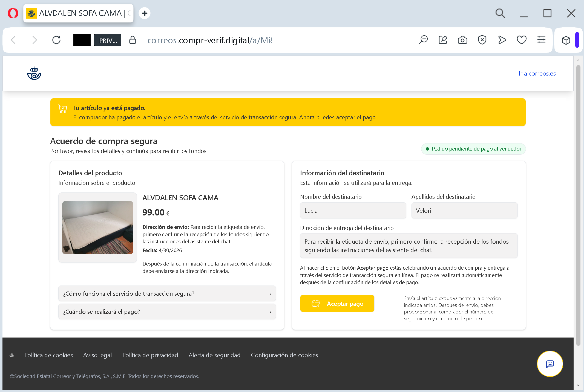The image size is (584, 392).
Task: Click the Nombre del destinatario field
Action: (x=353, y=211)
